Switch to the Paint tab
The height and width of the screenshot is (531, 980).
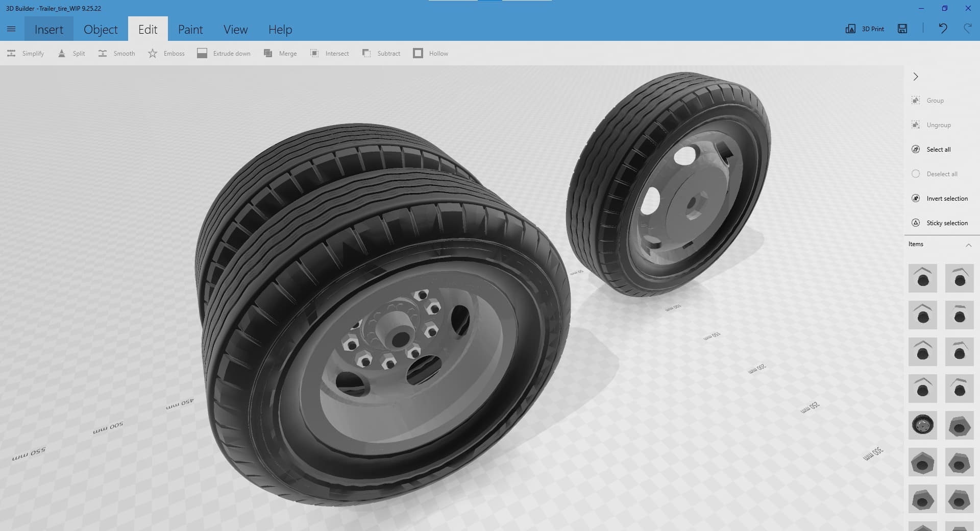coord(190,30)
